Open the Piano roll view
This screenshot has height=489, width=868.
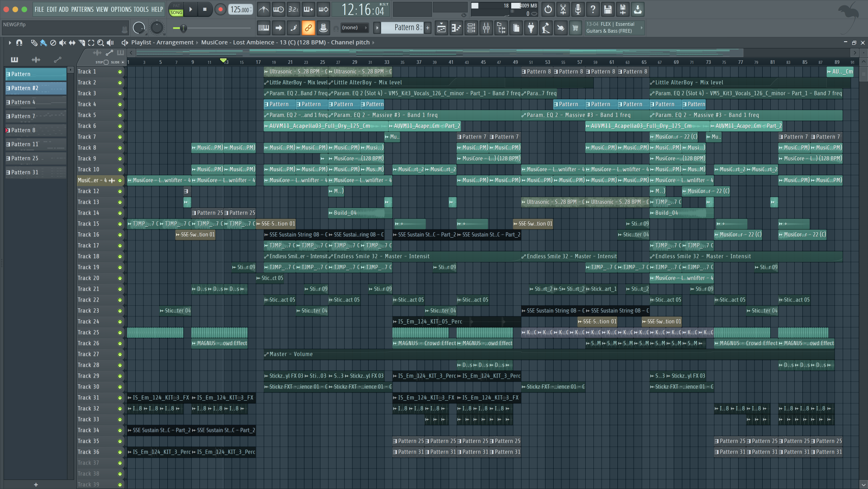[456, 28]
